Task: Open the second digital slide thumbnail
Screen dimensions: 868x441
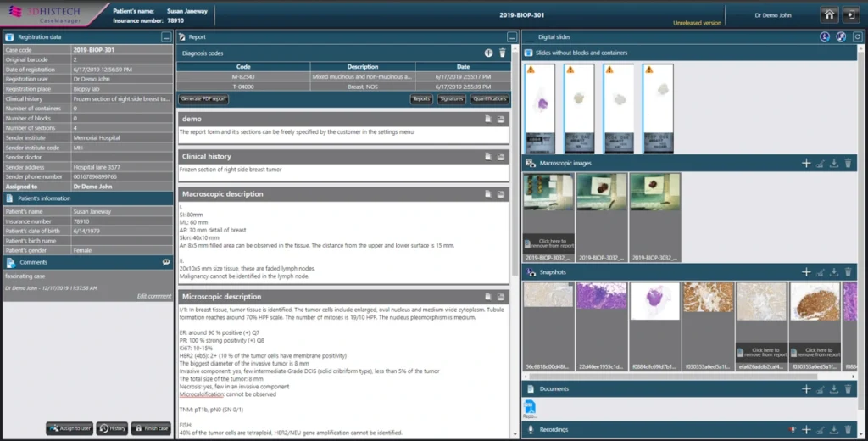Action: pos(579,109)
